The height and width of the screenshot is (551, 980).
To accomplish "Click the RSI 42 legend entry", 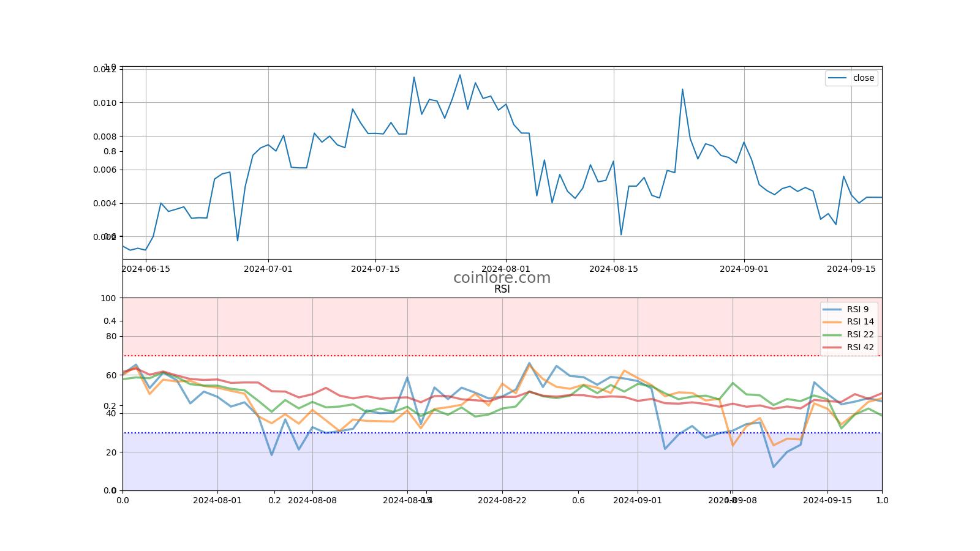I will 848,347.
